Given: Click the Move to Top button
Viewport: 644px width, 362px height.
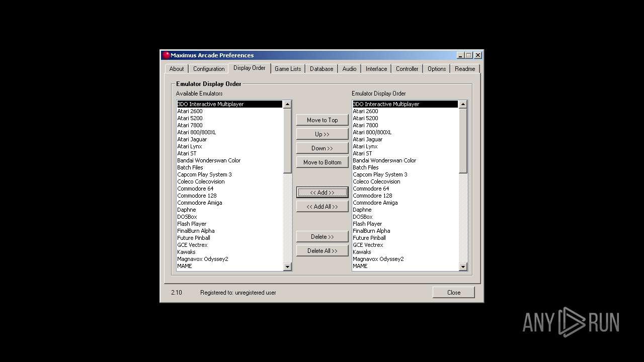Looking at the screenshot, I should point(323,120).
